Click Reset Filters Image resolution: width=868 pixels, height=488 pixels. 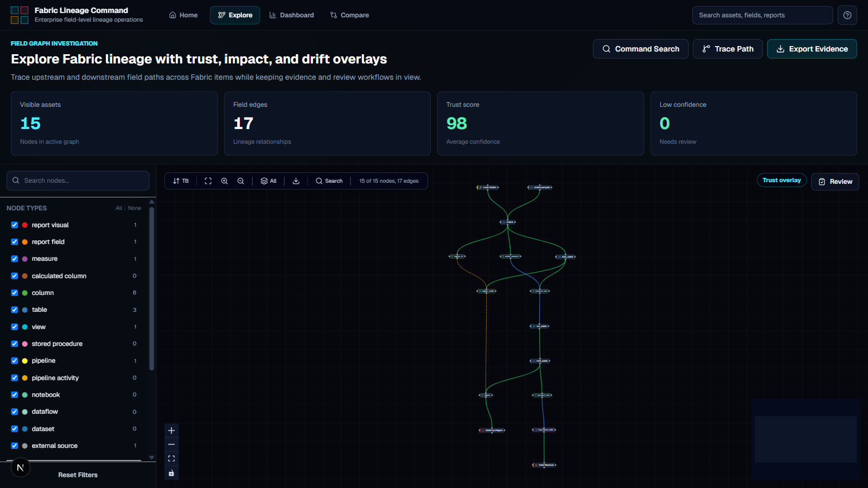[x=78, y=475]
